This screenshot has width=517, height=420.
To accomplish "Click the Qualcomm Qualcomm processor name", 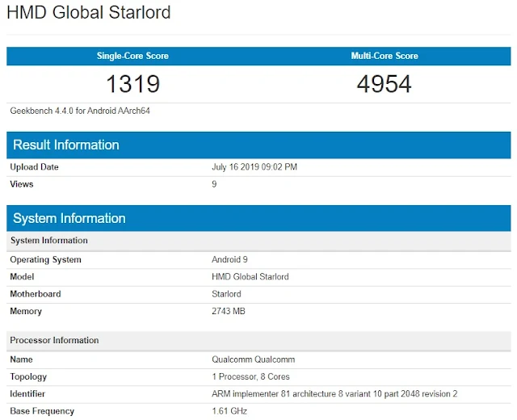I will coord(253,359).
